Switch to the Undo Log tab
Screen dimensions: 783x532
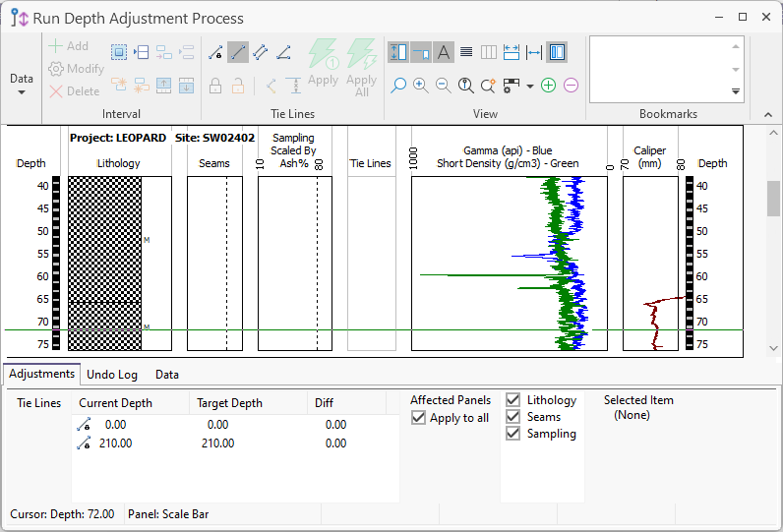click(x=112, y=375)
